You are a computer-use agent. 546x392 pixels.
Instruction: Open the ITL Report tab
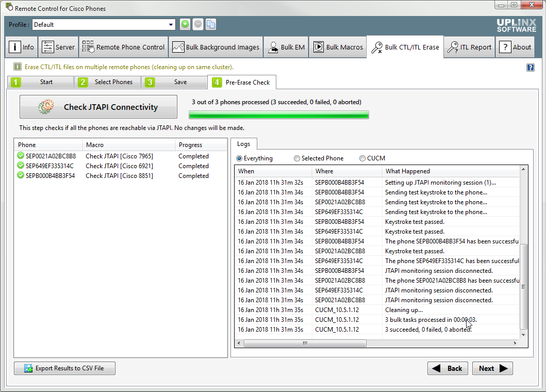point(469,47)
